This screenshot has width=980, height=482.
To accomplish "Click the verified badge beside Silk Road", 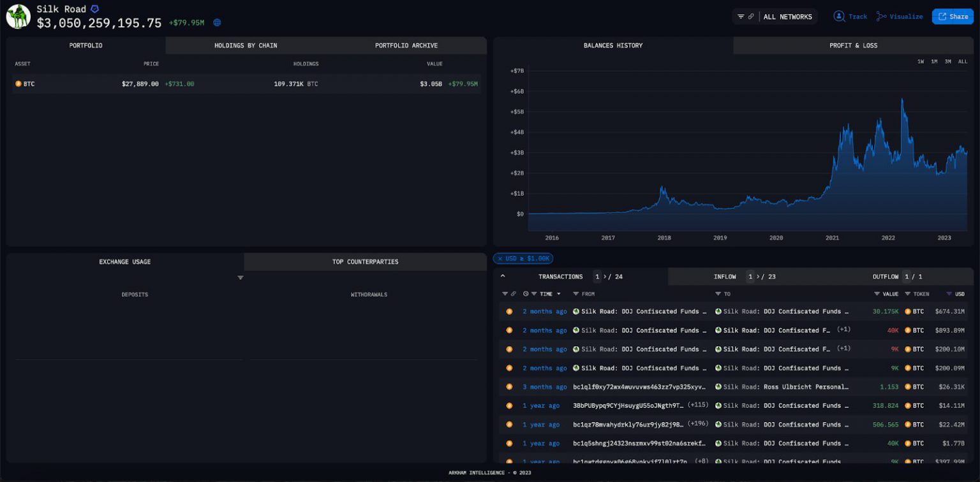I will pos(95,9).
